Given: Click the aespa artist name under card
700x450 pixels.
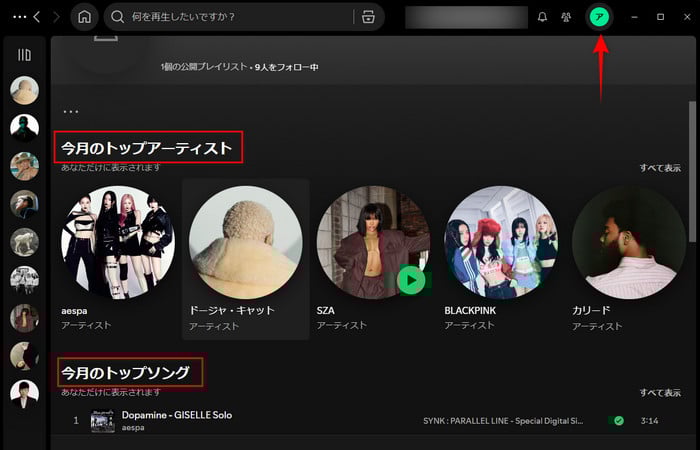Looking at the screenshot, I should [x=74, y=311].
